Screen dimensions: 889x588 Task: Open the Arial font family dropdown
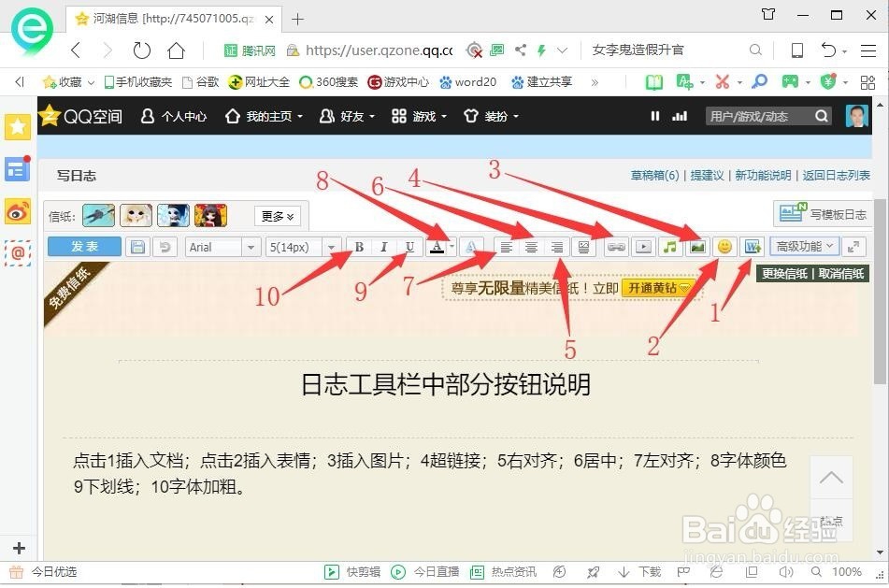(222, 247)
